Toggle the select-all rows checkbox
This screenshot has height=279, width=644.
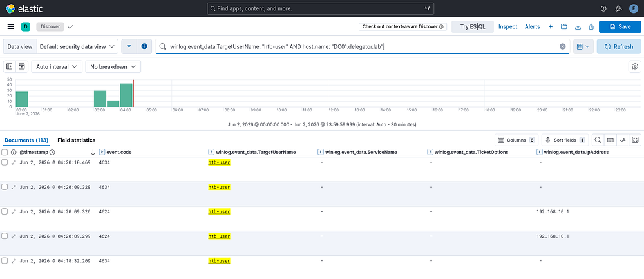5,153
